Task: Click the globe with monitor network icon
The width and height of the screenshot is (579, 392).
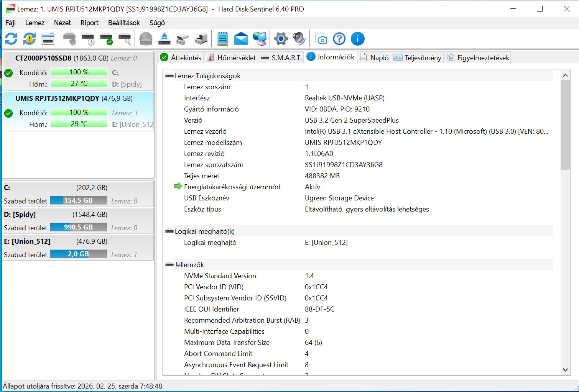Action: (260, 39)
